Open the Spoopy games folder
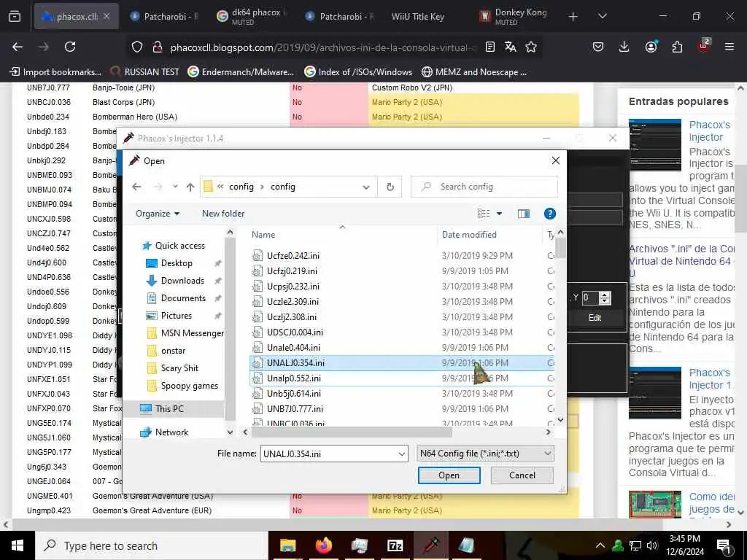The height and width of the screenshot is (560, 747). (x=189, y=386)
